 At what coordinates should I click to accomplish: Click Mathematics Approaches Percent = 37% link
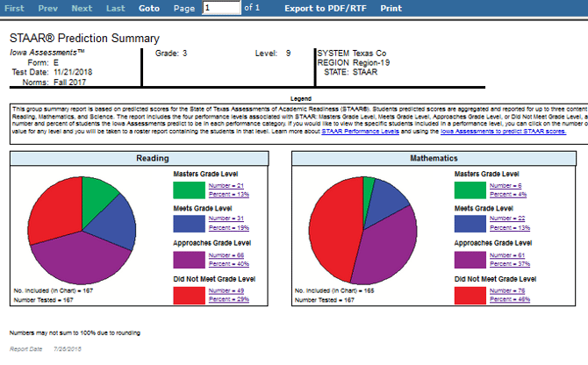pyautogui.click(x=510, y=264)
